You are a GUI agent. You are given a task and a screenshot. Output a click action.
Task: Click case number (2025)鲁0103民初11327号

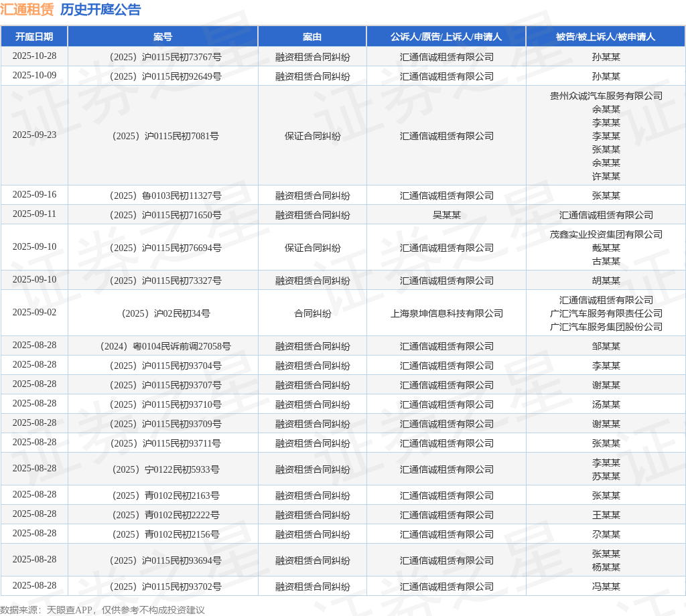165,196
